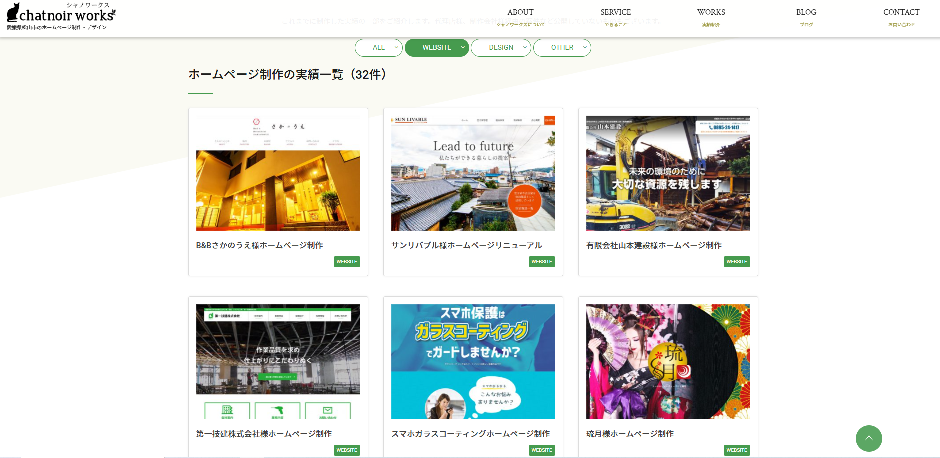Click WEBSITE tag under サンリバブル card
This screenshot has width=940, height=458.
(541, 262)
